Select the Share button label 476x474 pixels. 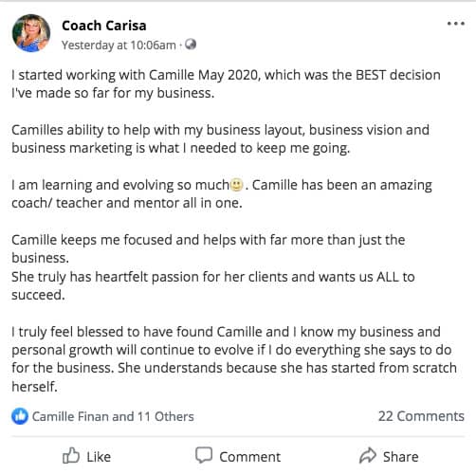coord(400,457)
